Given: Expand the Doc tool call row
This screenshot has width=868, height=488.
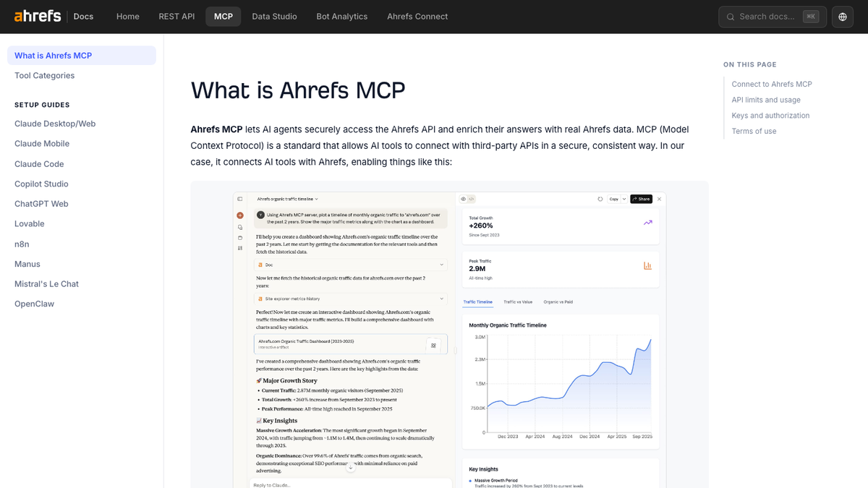Looking at the screenshot, I should pyautogui.click(x=351, y=265).
